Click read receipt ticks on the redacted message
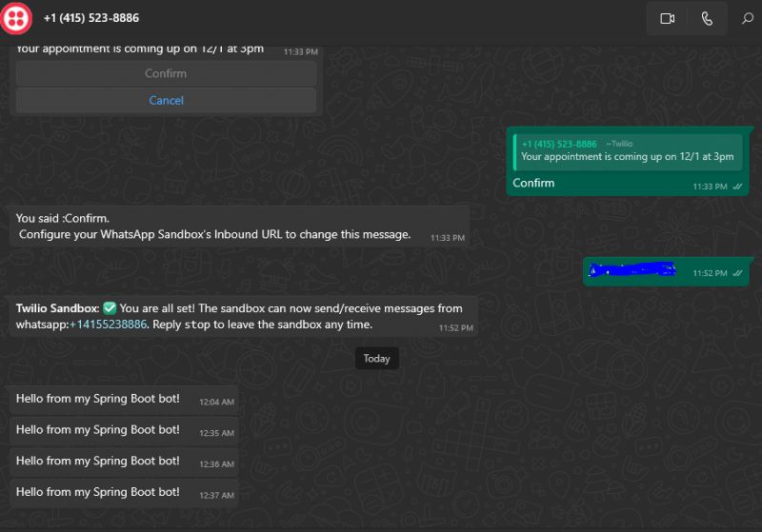 [x=736, y=273]
